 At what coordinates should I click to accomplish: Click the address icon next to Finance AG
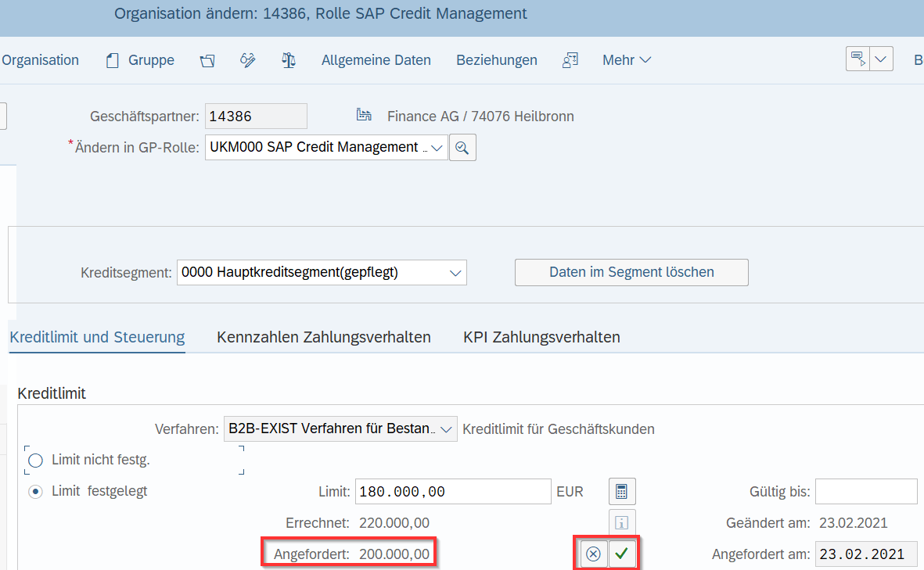tap(364, 114)
